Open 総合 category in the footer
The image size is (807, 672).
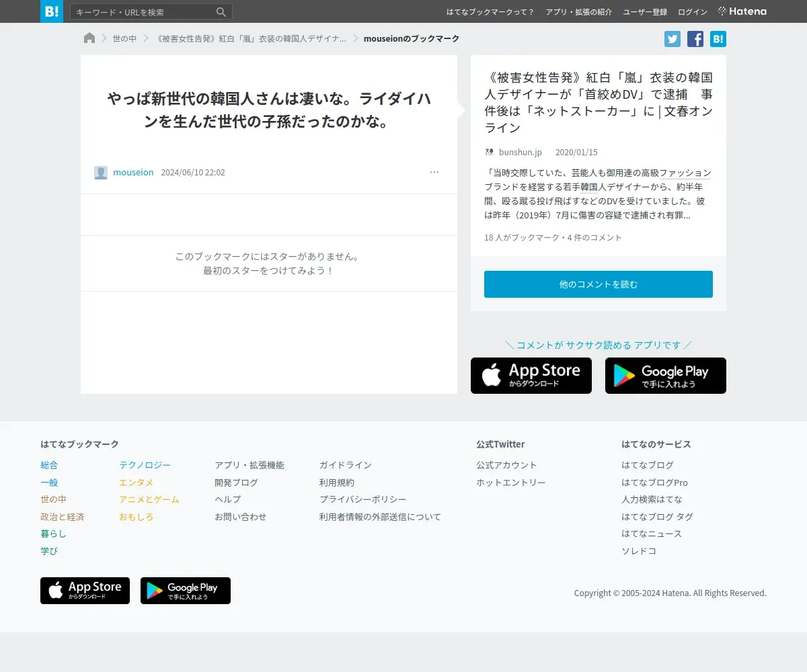(x=49, y=465)
